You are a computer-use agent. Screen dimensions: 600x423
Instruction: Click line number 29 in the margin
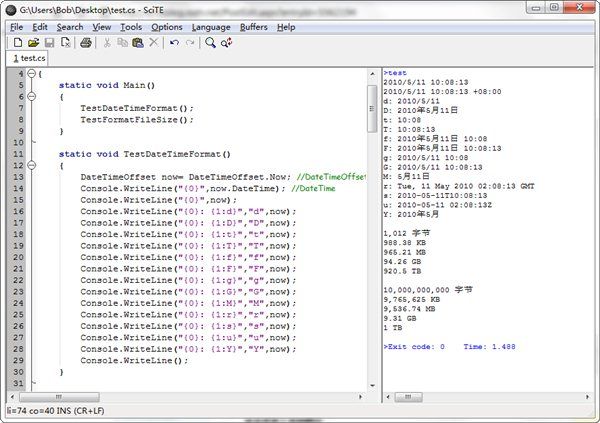pos(18,361)
